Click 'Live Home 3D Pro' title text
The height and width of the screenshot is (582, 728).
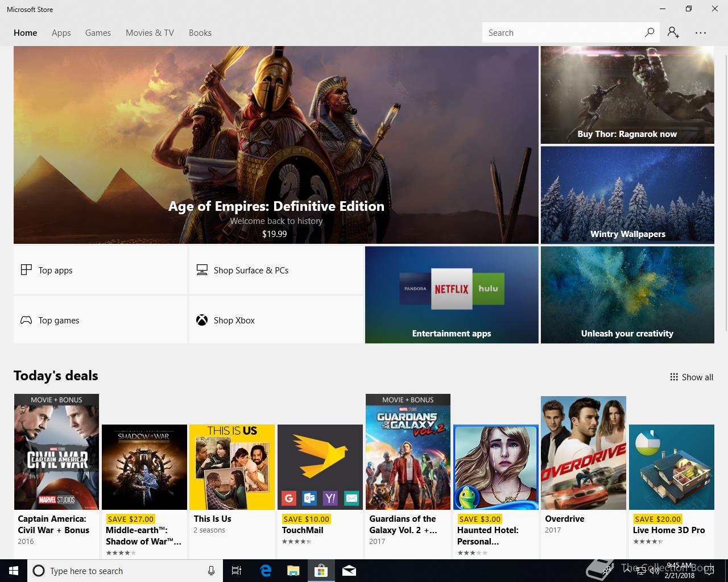669,530
